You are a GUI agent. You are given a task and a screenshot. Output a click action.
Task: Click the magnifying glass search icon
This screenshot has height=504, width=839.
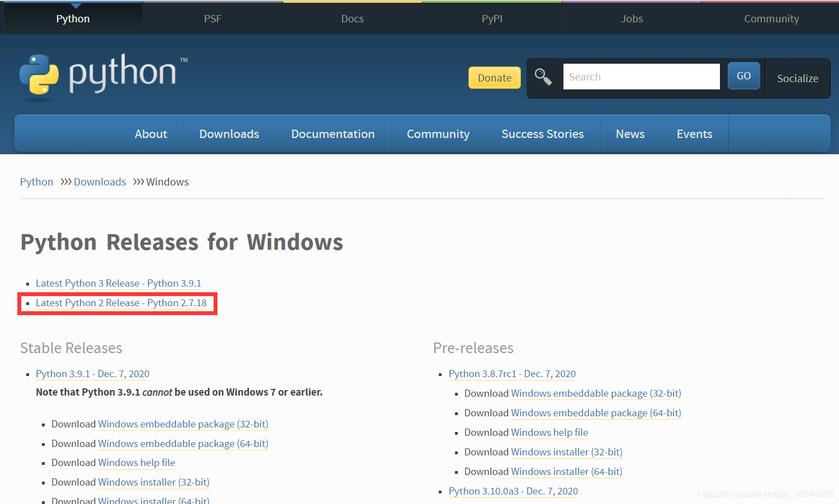pos(543,77)
